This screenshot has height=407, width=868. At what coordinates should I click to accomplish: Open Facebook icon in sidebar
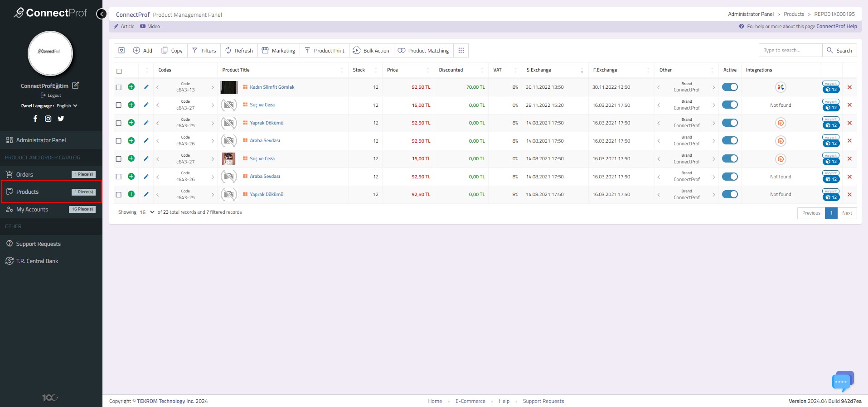[x=35, y=119]
